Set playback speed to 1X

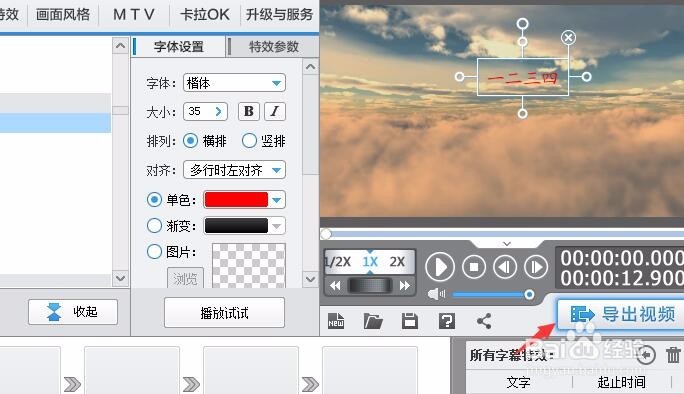[x=370, y=262]
